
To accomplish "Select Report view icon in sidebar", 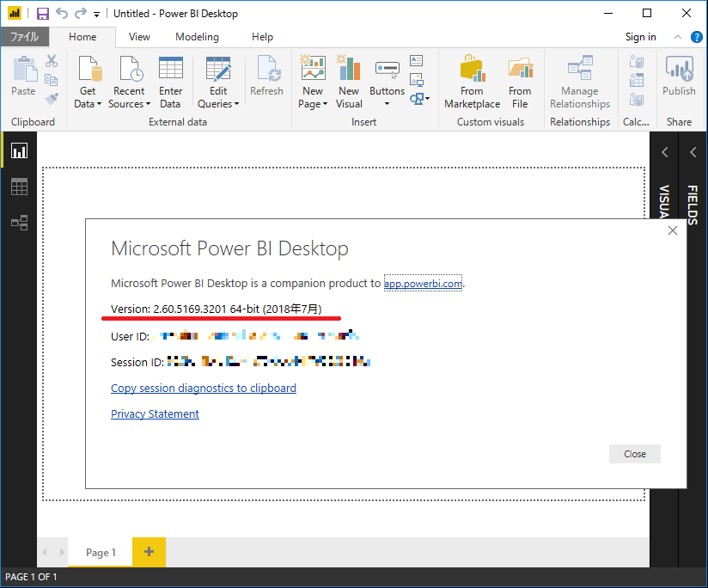I will point(19,150).
